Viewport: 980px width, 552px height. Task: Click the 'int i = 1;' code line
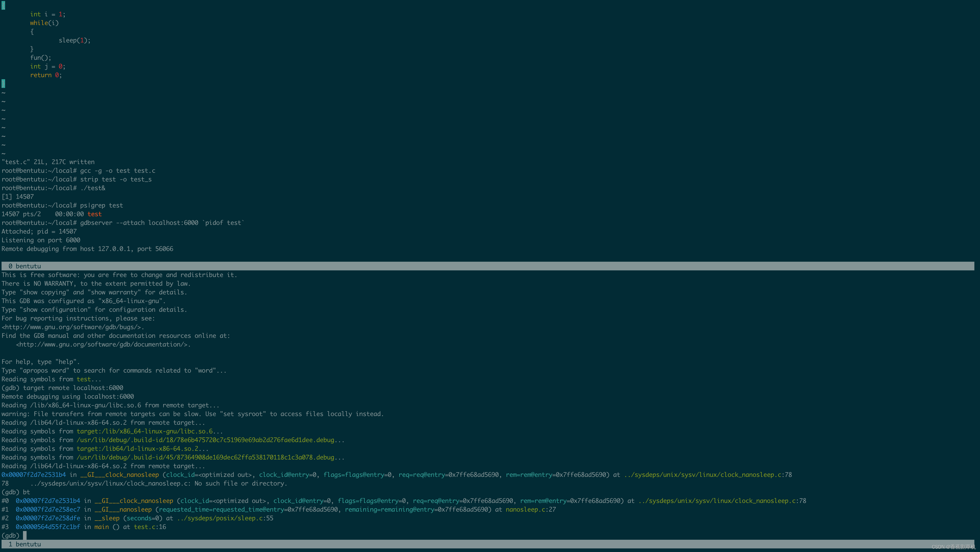[48, 15]
